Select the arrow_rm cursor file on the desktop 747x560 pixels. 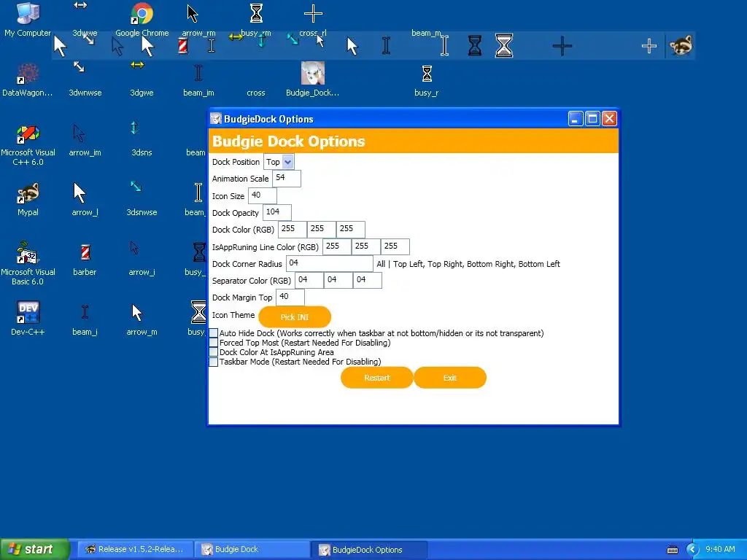pos(198,20)
